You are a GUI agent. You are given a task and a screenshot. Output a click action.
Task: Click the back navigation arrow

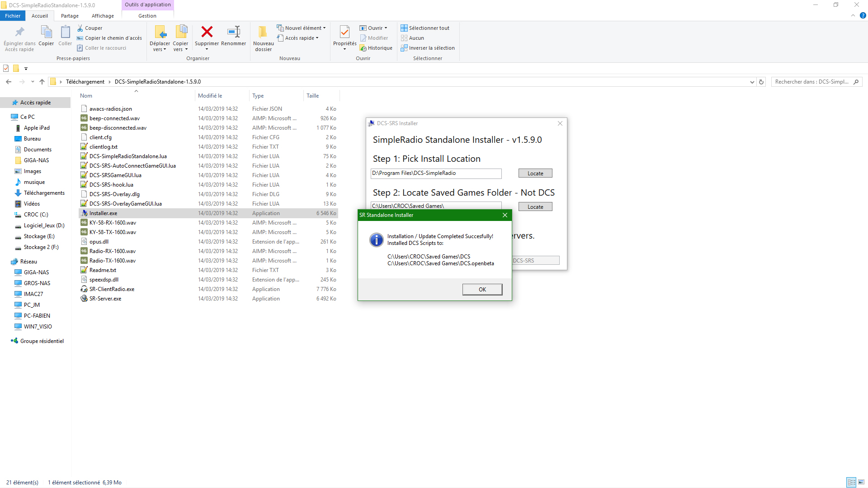9,82
